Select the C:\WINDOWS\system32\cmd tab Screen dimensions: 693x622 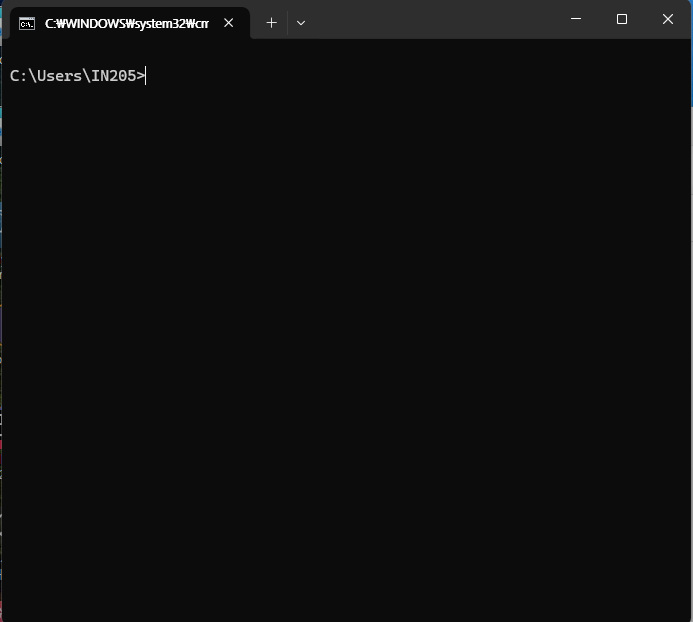130,23
